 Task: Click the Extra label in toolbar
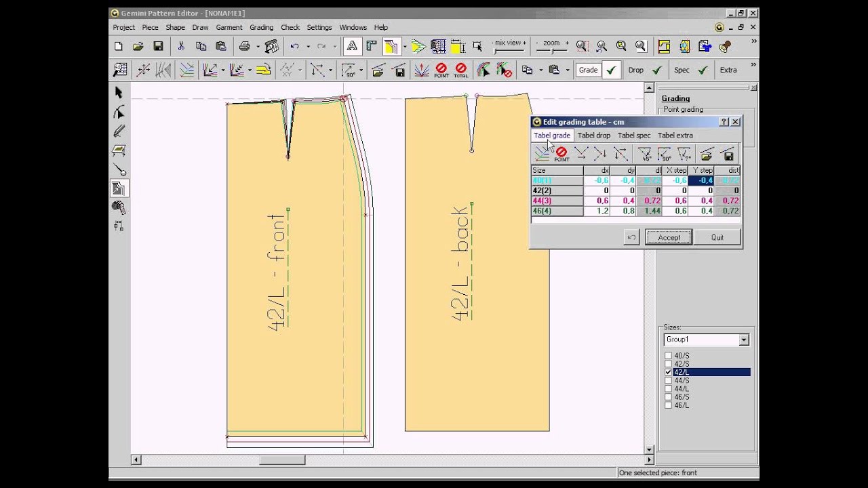728,70
